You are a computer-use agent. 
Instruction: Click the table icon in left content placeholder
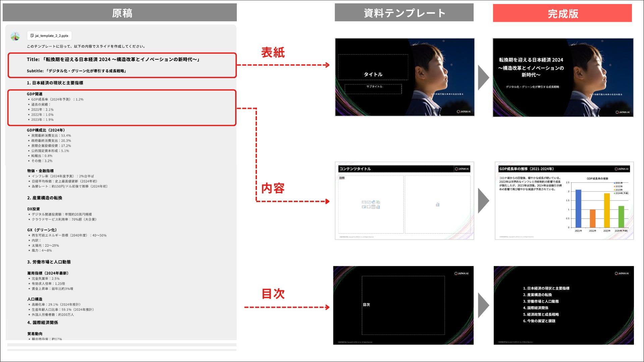pyautogui.click(x=373, y=207)
